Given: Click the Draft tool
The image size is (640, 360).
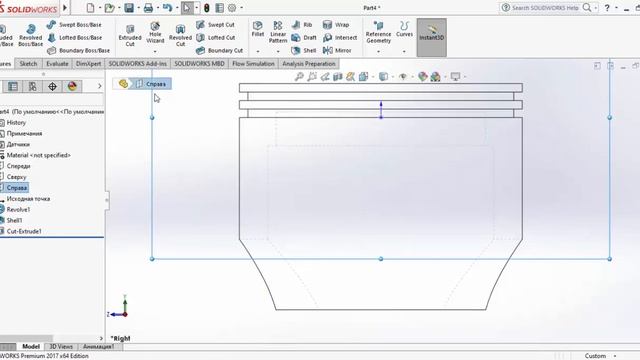Looking at the screenshot, I should pyautogui.click(x=304, y=38).
